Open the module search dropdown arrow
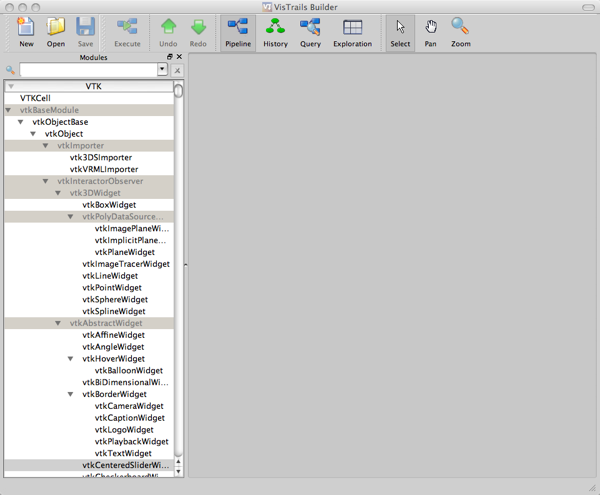 pyautogui.click(x=162, y=69)
